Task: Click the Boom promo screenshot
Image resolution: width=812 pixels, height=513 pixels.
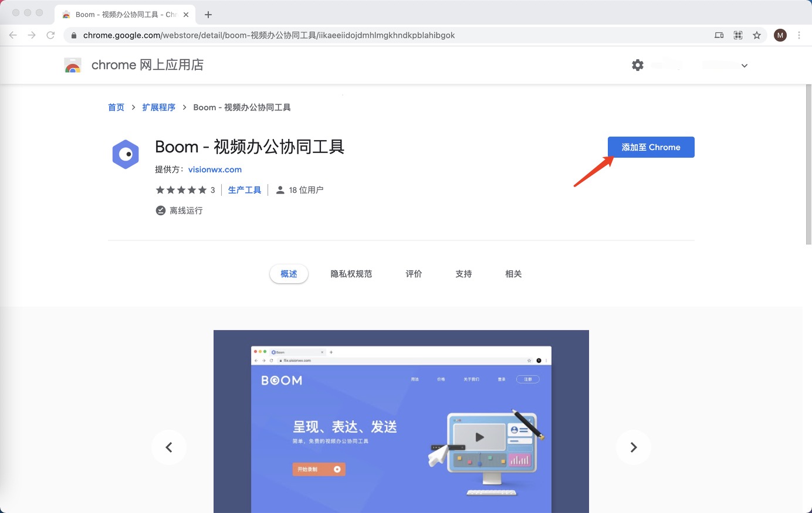Action: pos(401,422)
